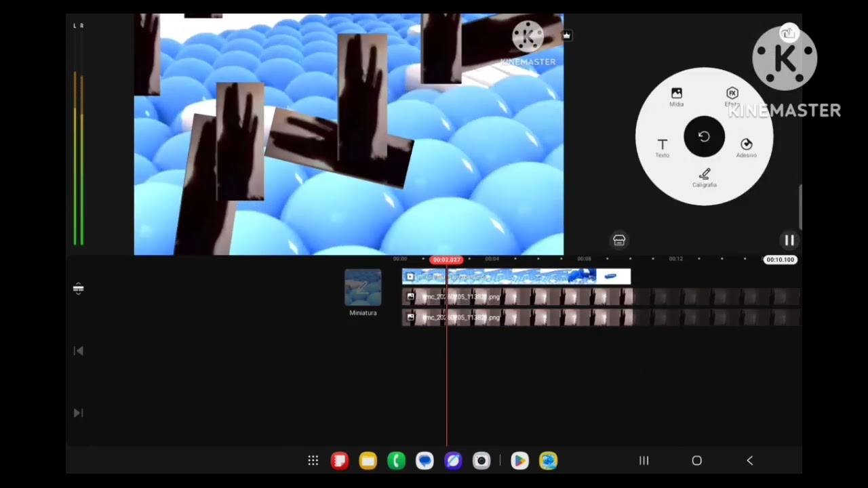Screen dimensions: 868x488
Task: Pause playback with the pause button
Action: (x=789, y=240)
